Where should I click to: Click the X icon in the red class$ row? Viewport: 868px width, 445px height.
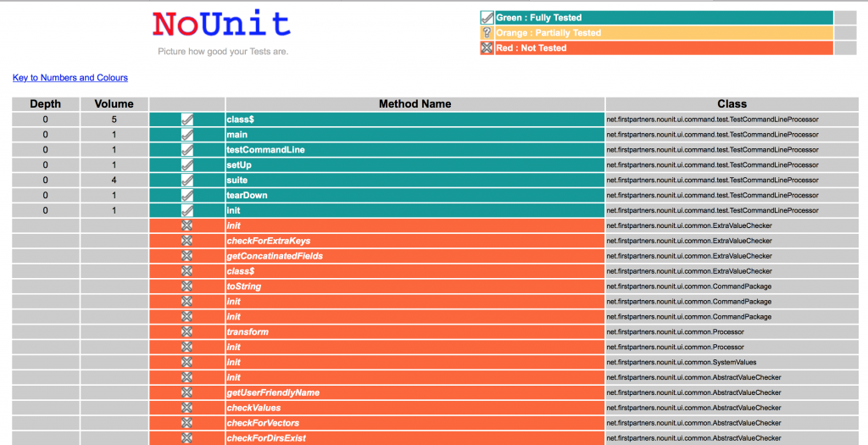186,271
